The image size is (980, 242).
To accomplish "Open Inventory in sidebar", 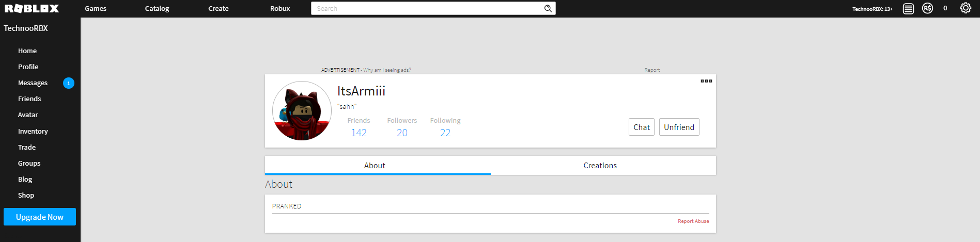I will [x=33, y=131].
